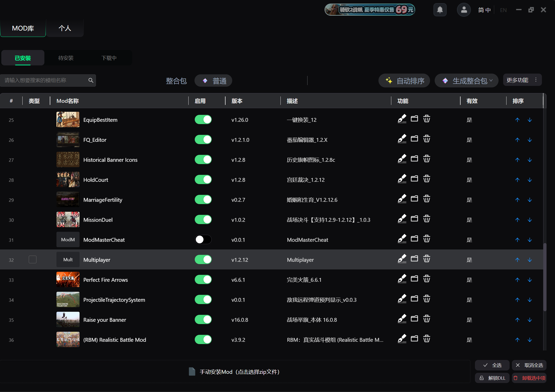Viewport: 555px width, 392px height.
Task: Disable the Realistic Battle Mod toggle
Action: (203, 340)
